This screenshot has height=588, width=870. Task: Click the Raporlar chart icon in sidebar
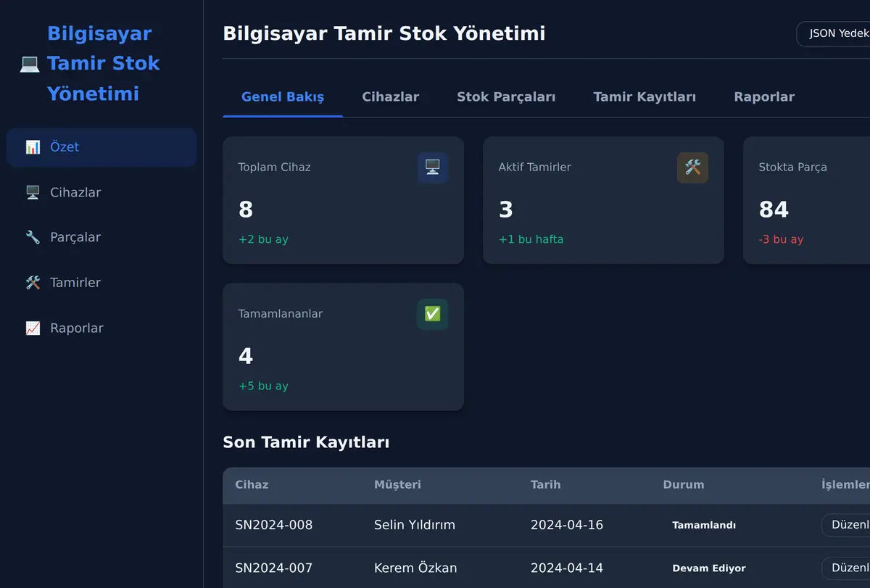(33, 328)
